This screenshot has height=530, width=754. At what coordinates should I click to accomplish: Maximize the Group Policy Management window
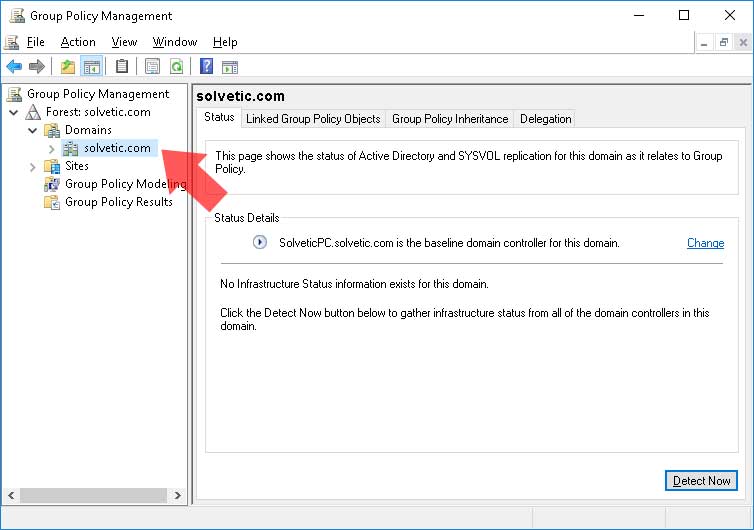pos(684,15)
